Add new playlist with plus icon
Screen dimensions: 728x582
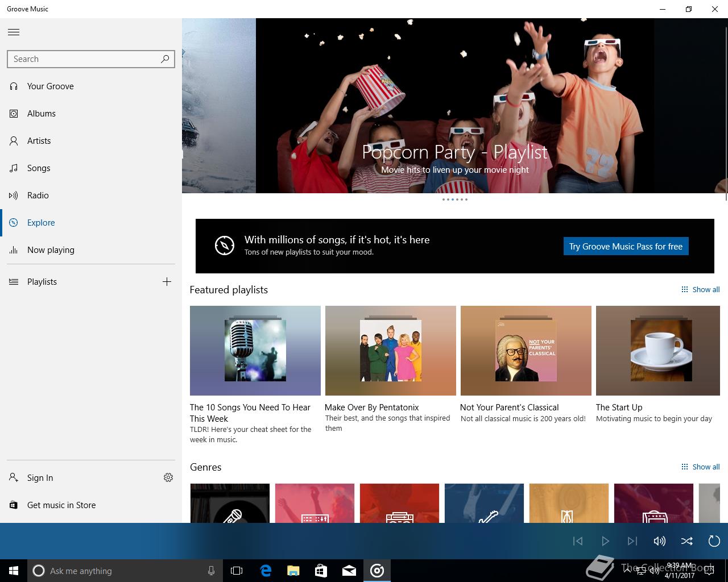167,282
